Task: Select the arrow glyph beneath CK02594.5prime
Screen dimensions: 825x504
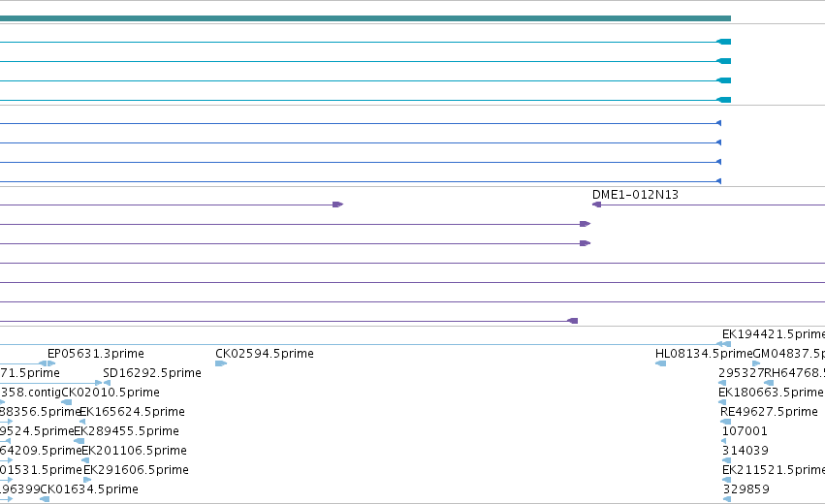Action: pyautogui.click(x=221, y=363)
